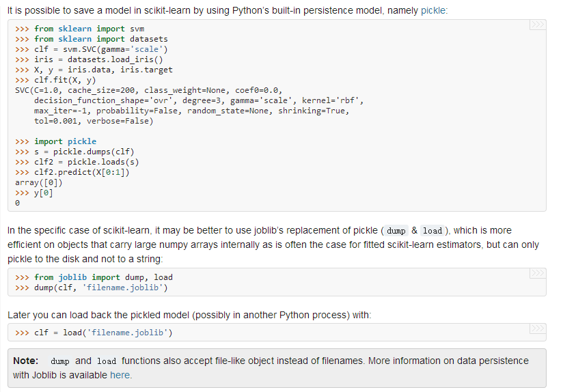Click the 'clf2.predict(X[0:1])' code line
This screenshot has height=392, width=563.
81,172
